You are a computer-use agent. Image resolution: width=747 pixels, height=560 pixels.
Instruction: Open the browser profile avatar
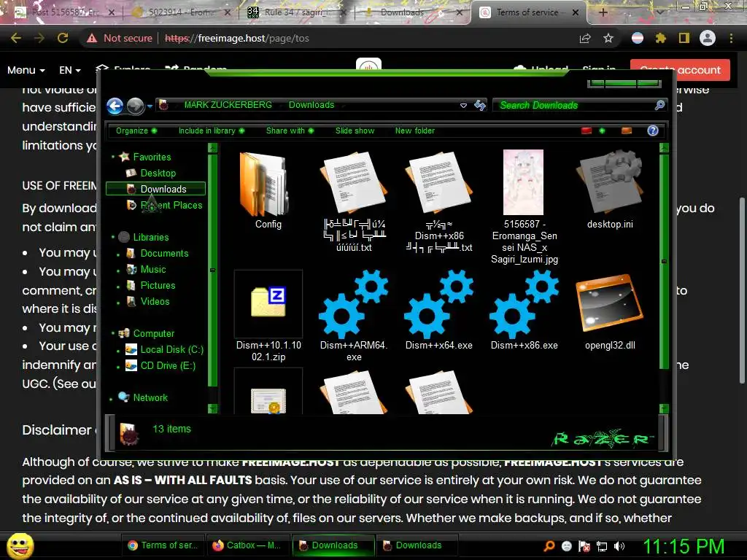[x=708, y=38]
